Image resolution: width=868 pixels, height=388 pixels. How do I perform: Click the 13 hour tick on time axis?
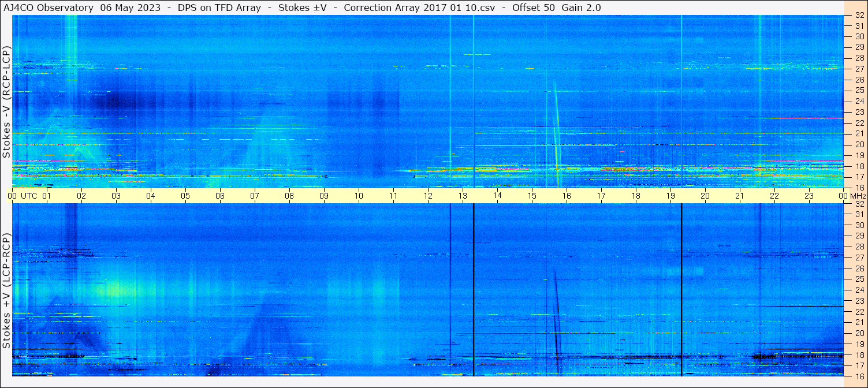pyautogui.click(x=463, y=196)
